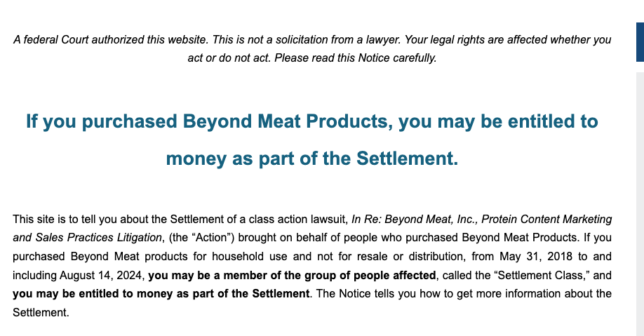Click the blue sidebar header at right edge
Image resolution: width=644 pixels, height=336 pixels.
click(x=640, y=42)
